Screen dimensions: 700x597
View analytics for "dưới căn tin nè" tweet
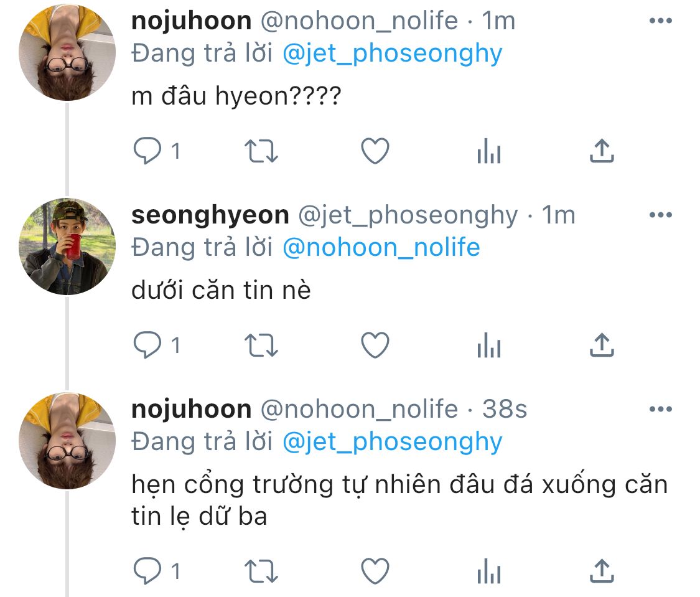point(488,346)
